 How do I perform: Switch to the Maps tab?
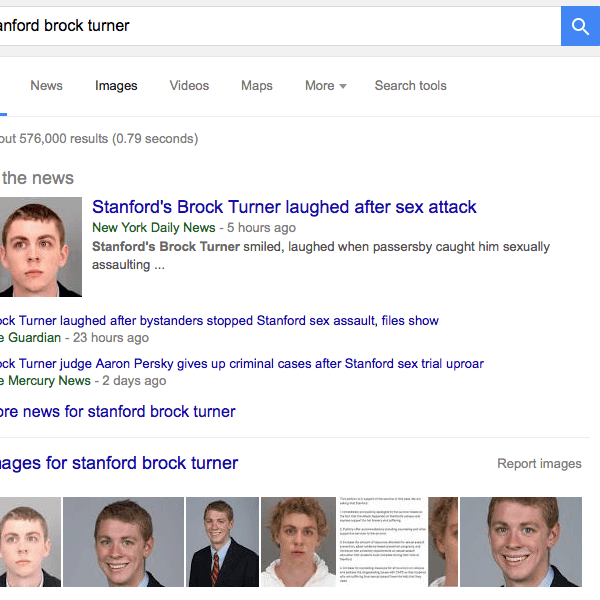pyautogui.click(x=257, y=85)
